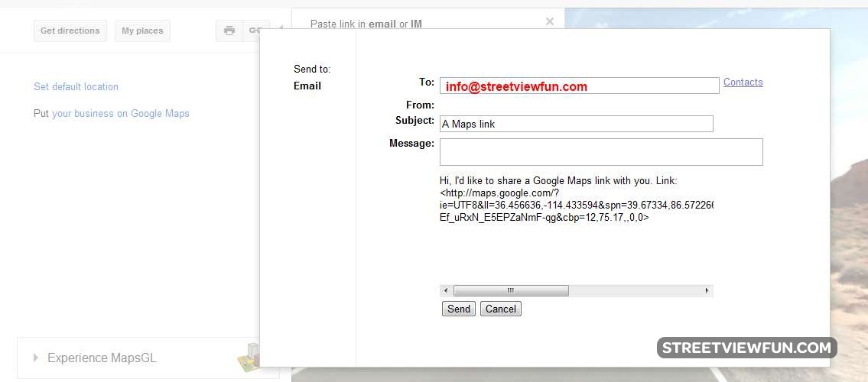Click the print icon in the toolbar
Image resolution: width=868 pixels, height=382 pixels.
(x=229, y=31)
